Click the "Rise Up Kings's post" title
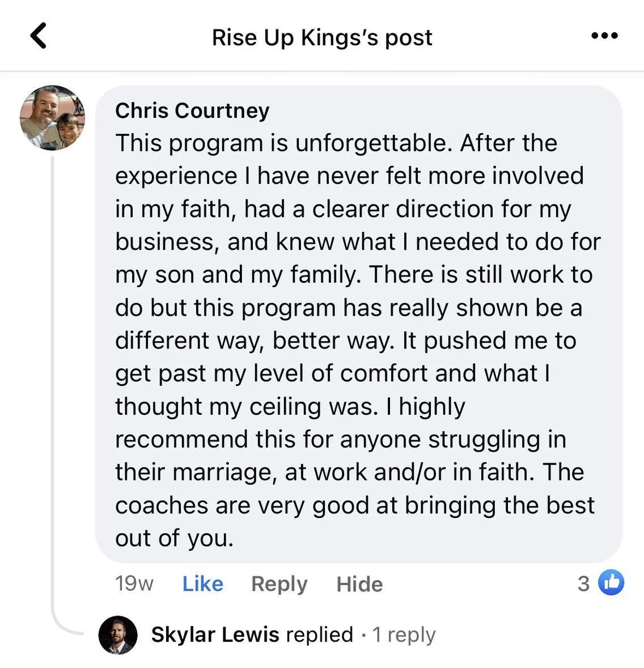Image resolution: width=644 pixels, height=668 pixels. (x=322, y=37)
